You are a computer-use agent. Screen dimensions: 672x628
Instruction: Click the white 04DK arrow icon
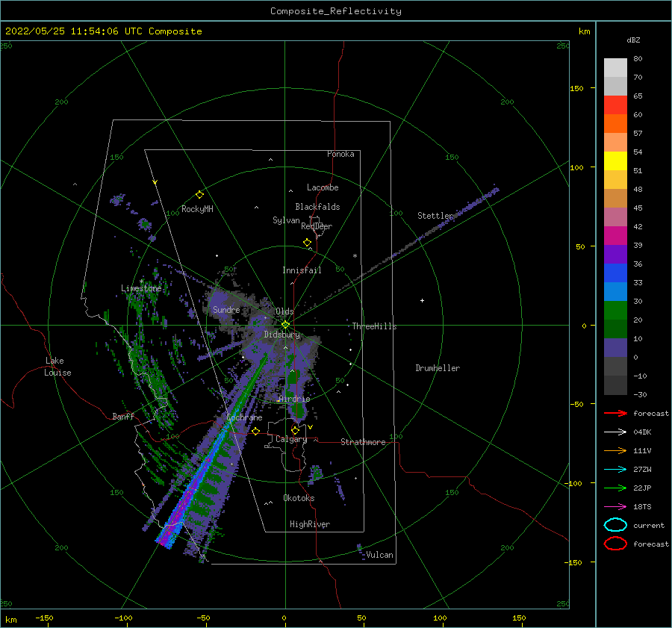[615, 432]
